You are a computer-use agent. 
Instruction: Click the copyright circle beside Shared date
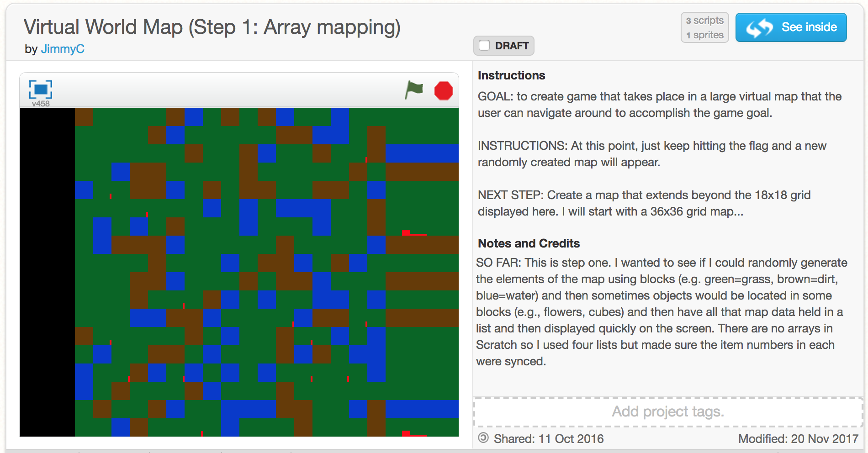(484, 439)
